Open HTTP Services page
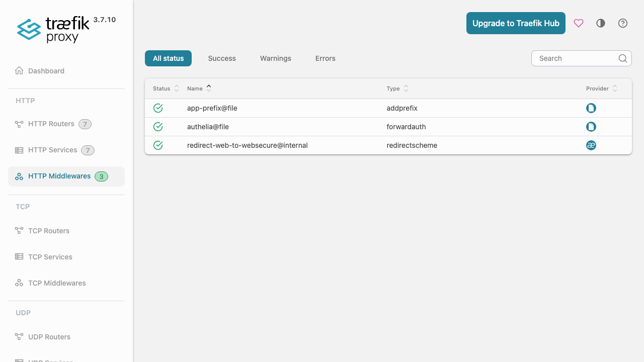 pos(66,150)
